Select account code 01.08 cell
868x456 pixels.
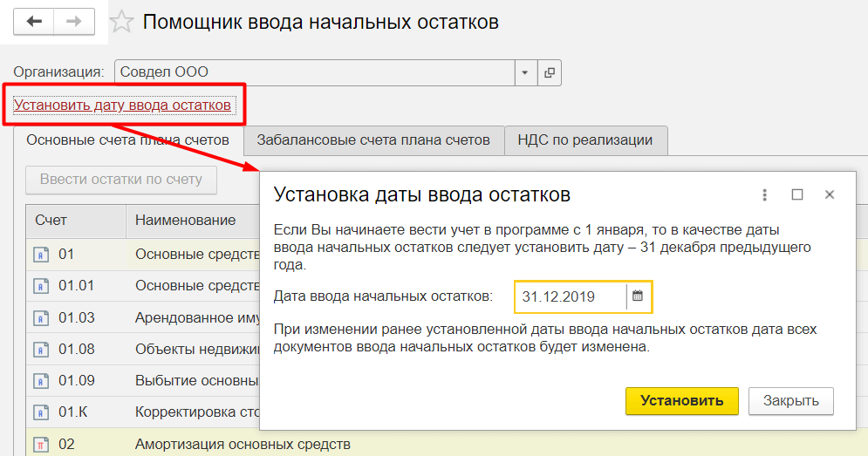pyautogui.click(x=76, y=350)
